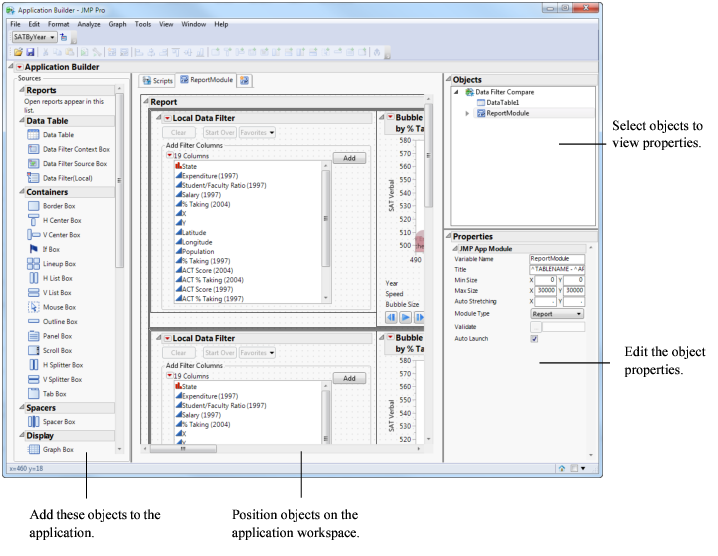718x556 pixels.
Task: Open the SATByYear table selector dropdown
Action: tap(34, 37)
